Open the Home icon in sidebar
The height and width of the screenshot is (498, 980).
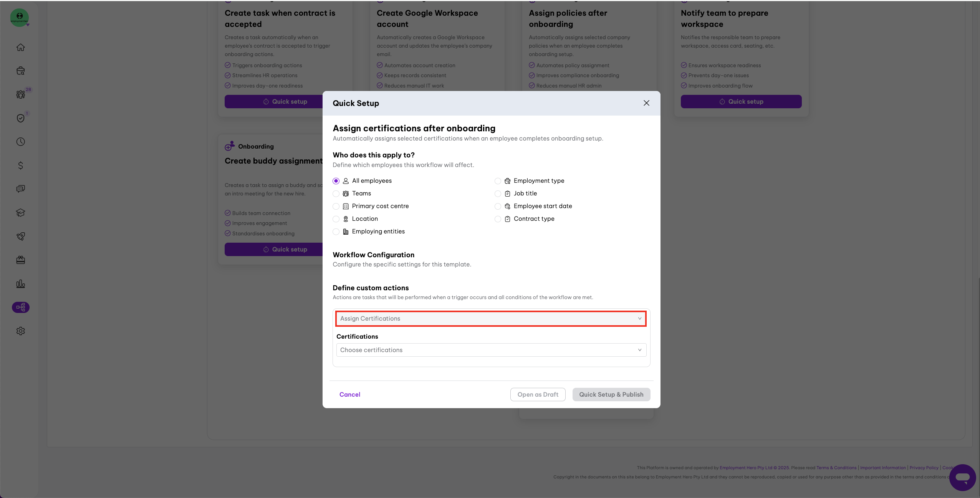(21, 47)
